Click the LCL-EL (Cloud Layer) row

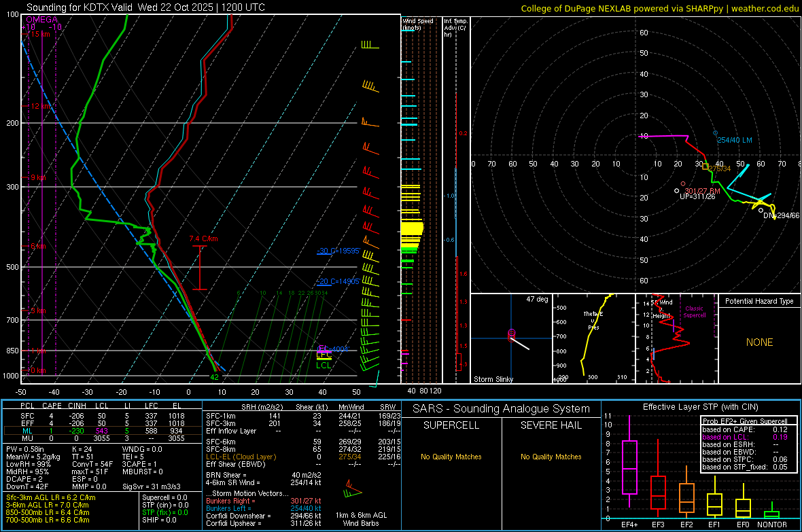point(303,457)
